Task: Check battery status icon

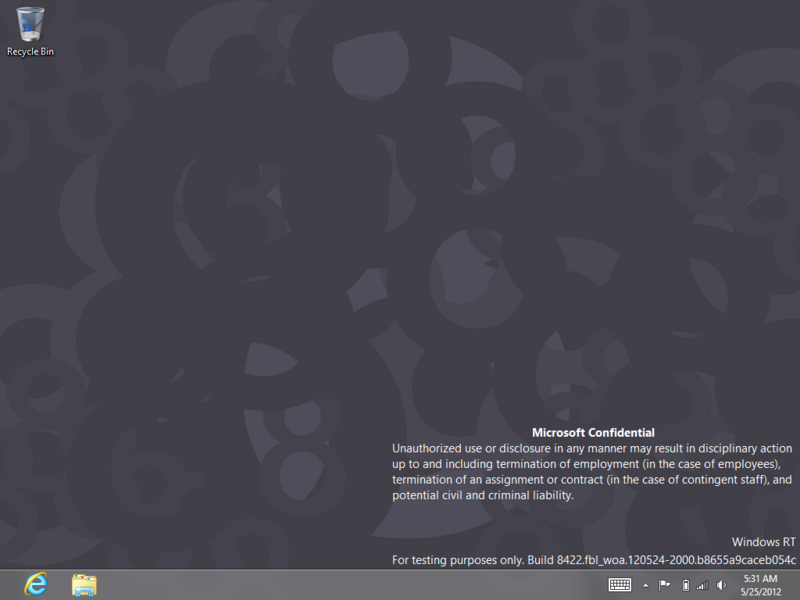Action: 686,585
